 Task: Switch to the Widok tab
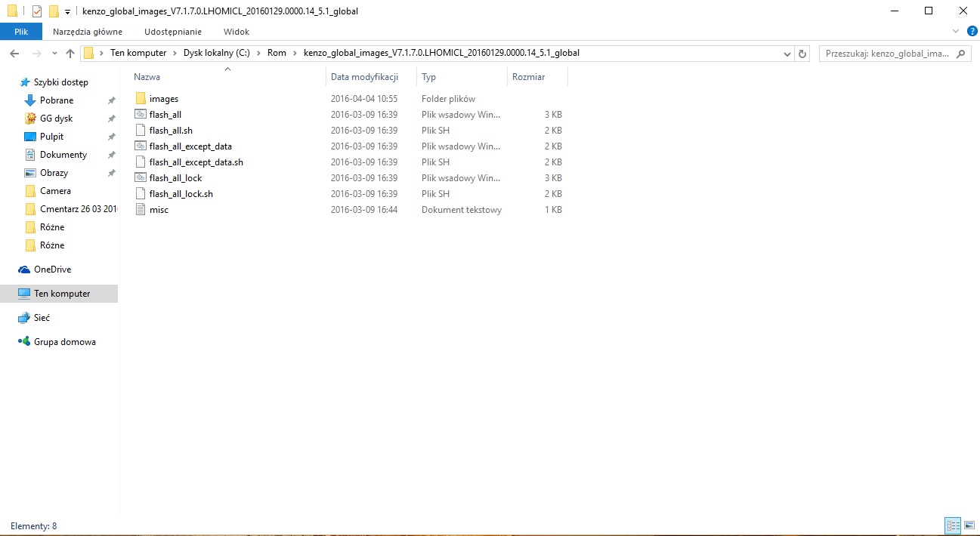[236, 32]
